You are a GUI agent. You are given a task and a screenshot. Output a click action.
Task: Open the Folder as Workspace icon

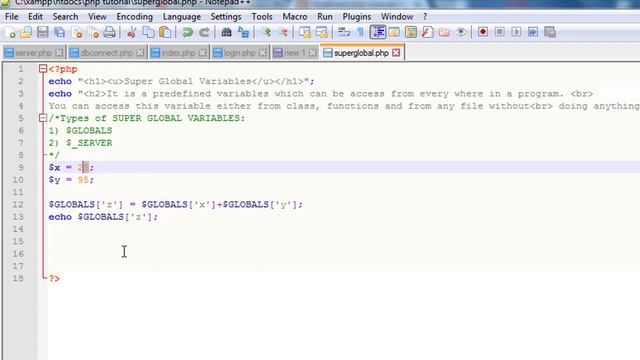click(x=444, y=32)
